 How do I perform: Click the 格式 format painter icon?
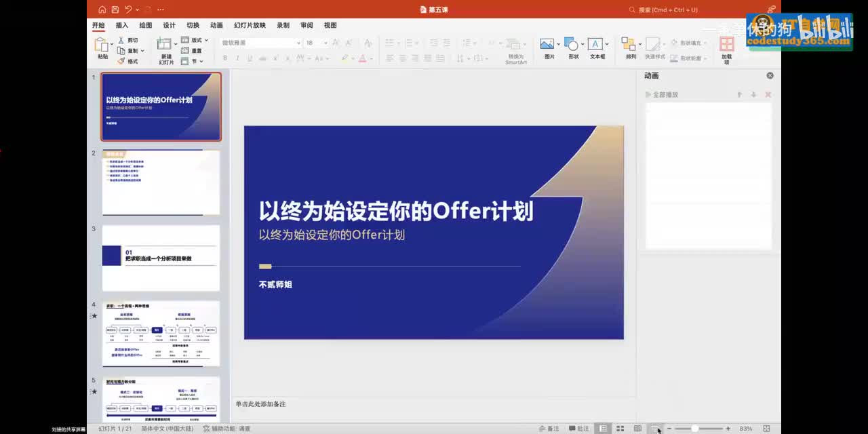click(x=121, y=61)
